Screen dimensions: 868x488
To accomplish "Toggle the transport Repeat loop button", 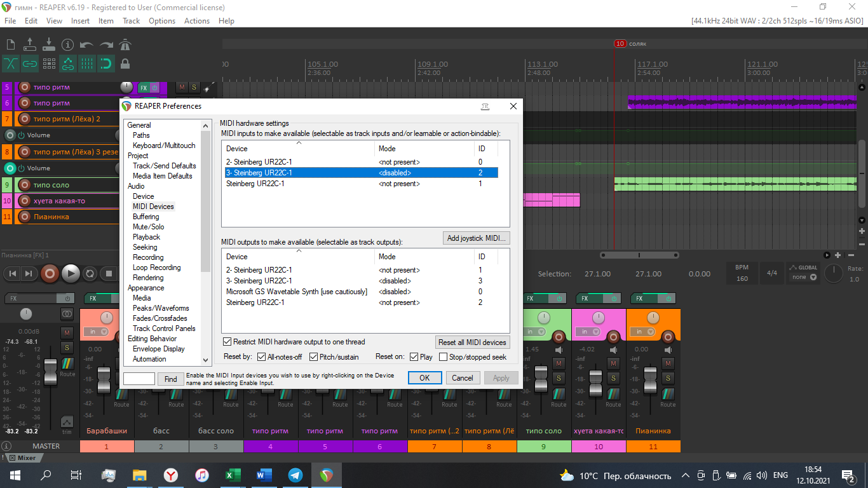I will click(x=90, y=274).
